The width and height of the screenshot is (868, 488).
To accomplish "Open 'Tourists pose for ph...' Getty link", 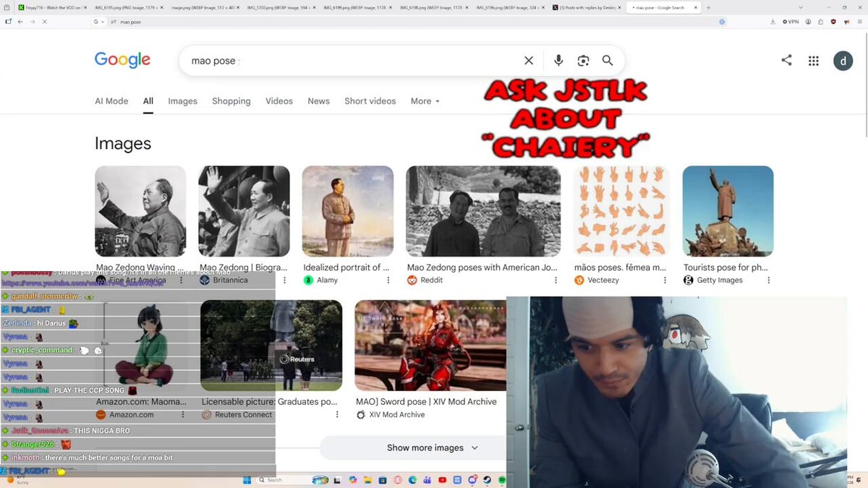I will [x=726, y=267].
